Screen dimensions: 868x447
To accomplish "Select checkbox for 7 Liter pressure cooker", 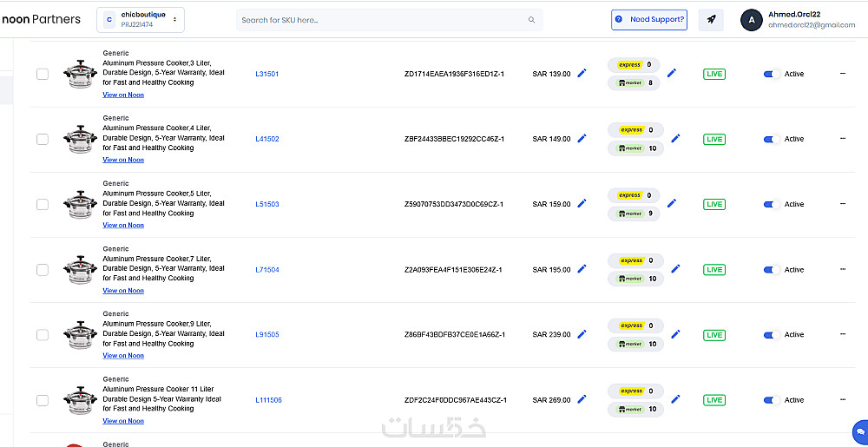I will click(43, 270).
